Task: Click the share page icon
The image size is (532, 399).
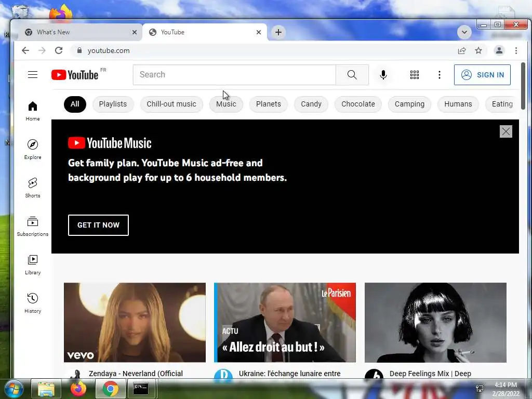Action: click(462, 50)
